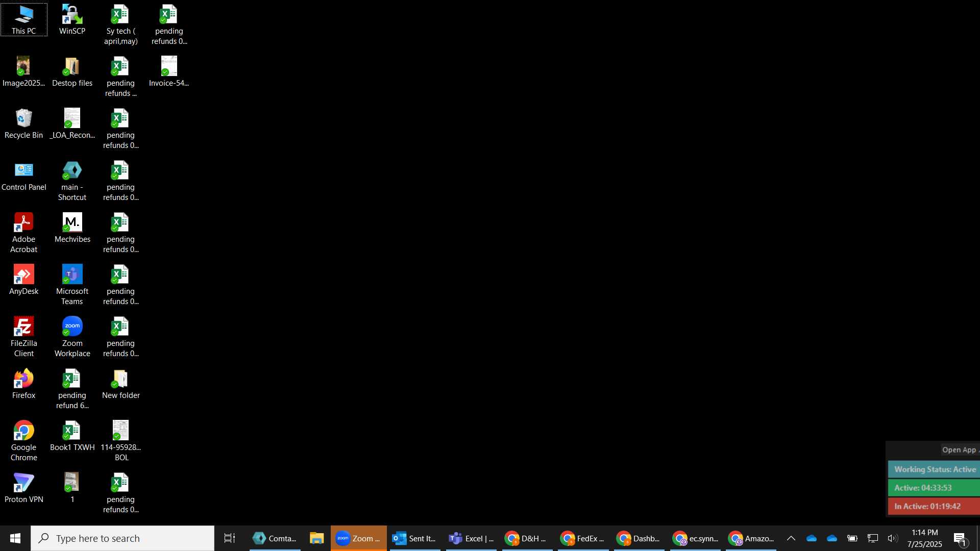Image resolution: width=980 pixels, height=551 pixels.
Task: Select the pending refunds file beside Microsoft Teams
Action: coord(120,285)
